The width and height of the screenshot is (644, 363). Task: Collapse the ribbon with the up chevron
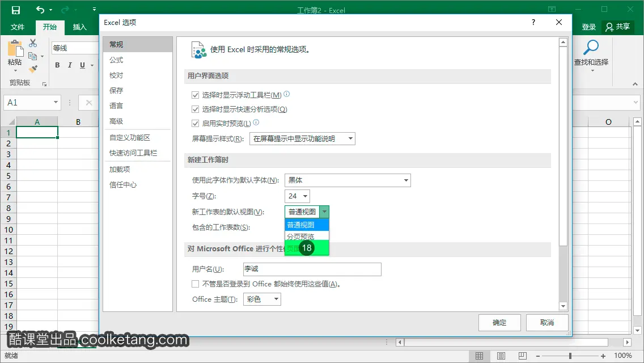click(635, 84)
